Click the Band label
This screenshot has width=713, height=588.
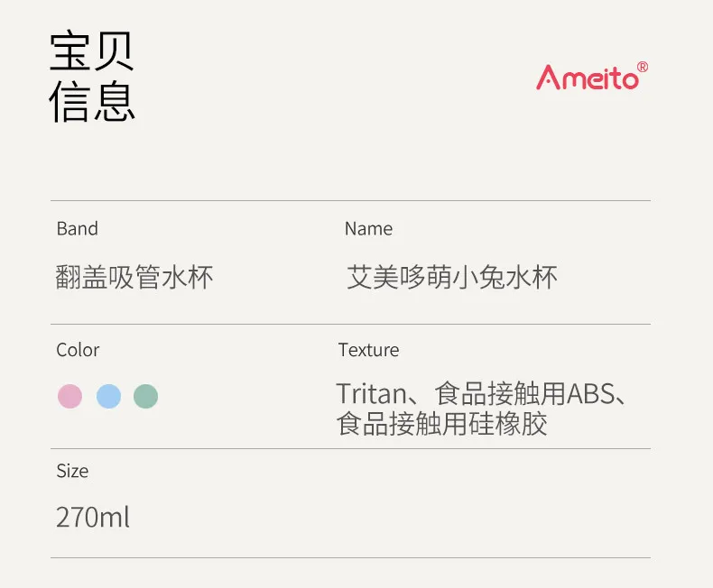coord(78,228)
